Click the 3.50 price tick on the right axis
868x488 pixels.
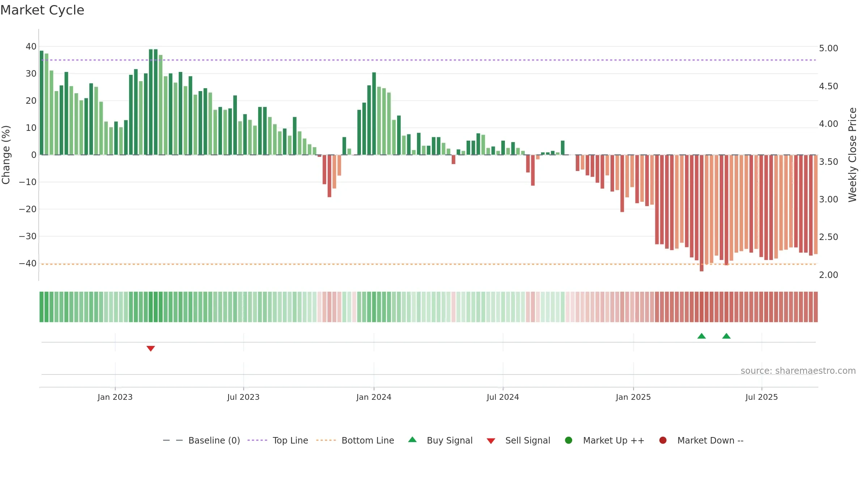(829, 162)
